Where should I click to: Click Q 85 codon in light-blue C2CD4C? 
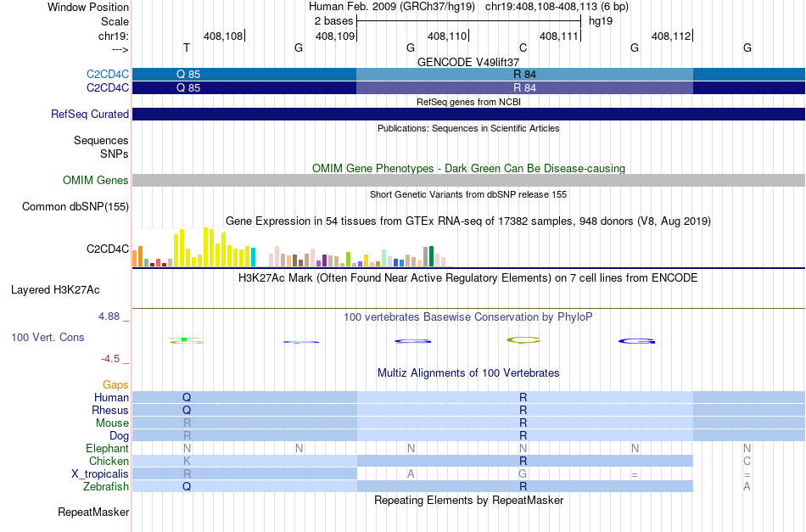coord(188,75)
